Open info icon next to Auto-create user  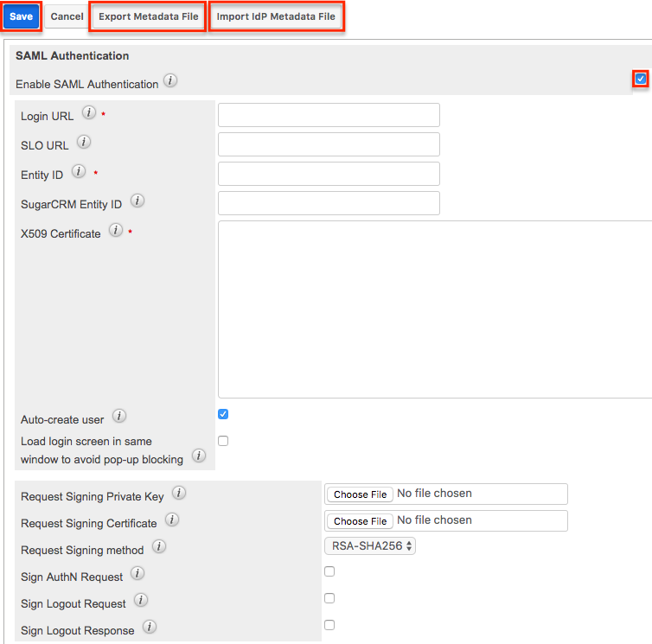[x=119, y=416]
